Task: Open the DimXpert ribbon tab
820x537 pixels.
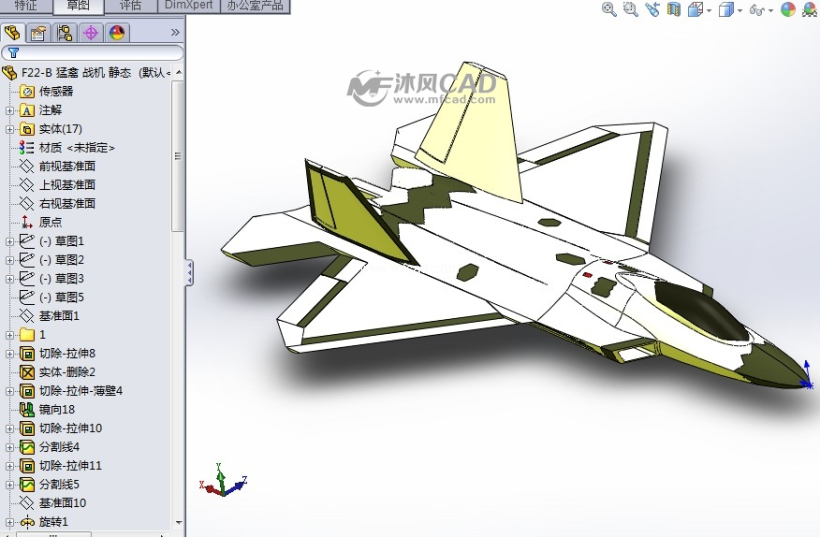Action: [189, 6]
